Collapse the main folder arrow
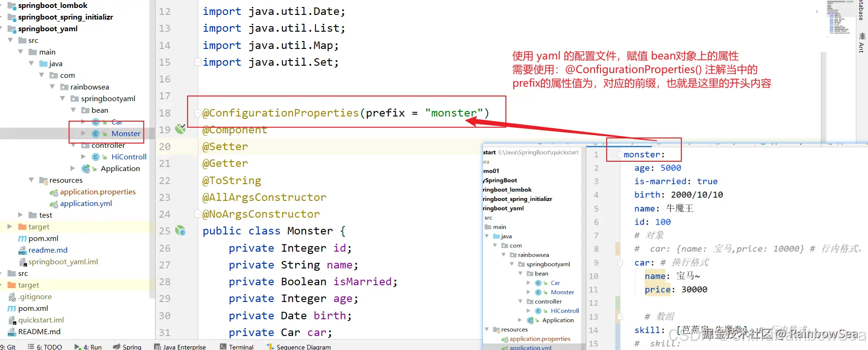 21,52
